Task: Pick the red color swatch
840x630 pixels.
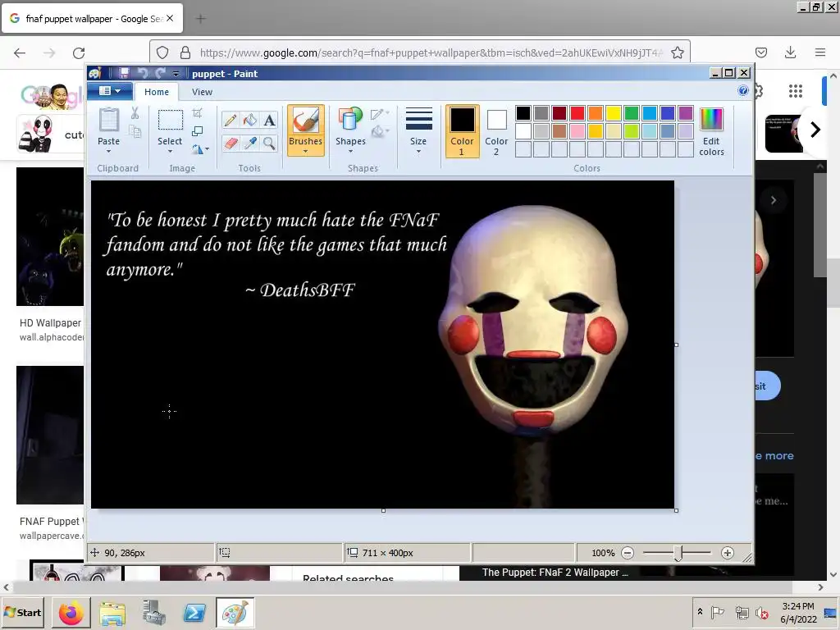Action: tap(577, 113)
